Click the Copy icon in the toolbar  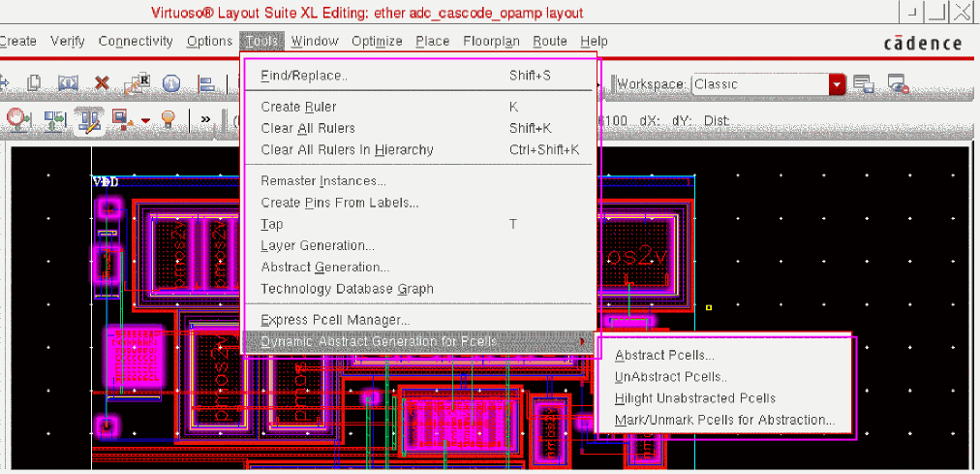(34, 83)
